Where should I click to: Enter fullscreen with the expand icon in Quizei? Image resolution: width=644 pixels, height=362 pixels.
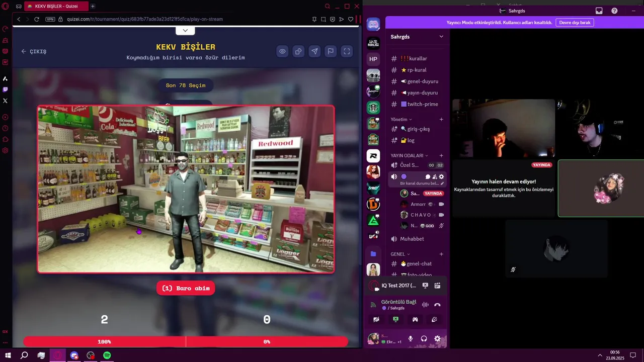tap(347, 51)
